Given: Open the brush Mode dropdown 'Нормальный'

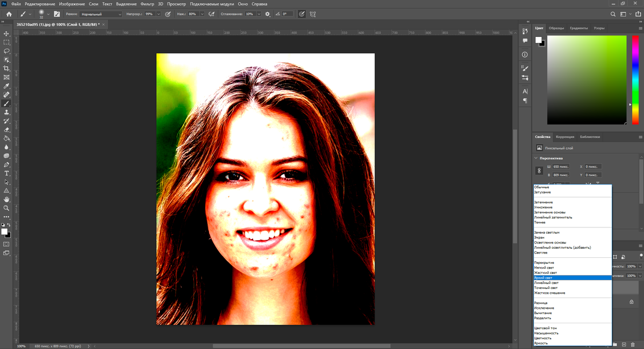Looking at the screenshot, I should (101, 14).
